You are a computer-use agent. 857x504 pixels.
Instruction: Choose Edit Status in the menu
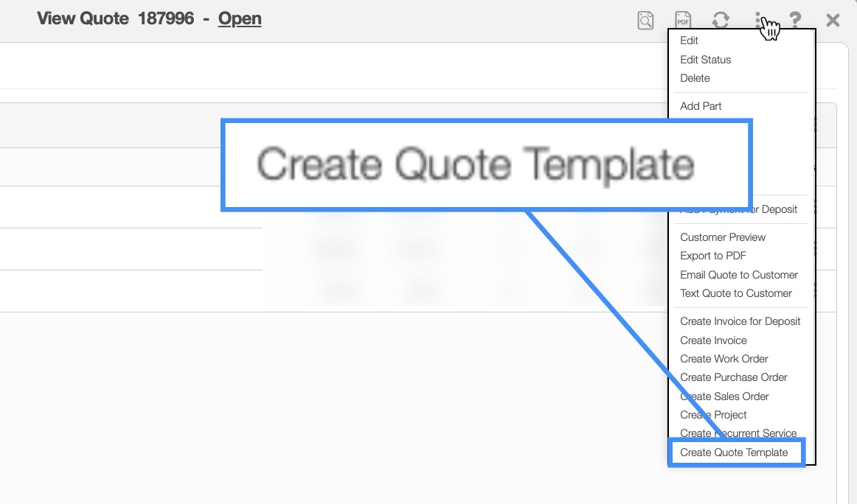[706, 60]
